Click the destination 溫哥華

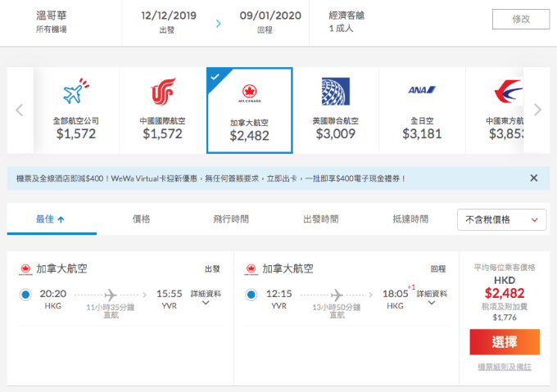51,16
